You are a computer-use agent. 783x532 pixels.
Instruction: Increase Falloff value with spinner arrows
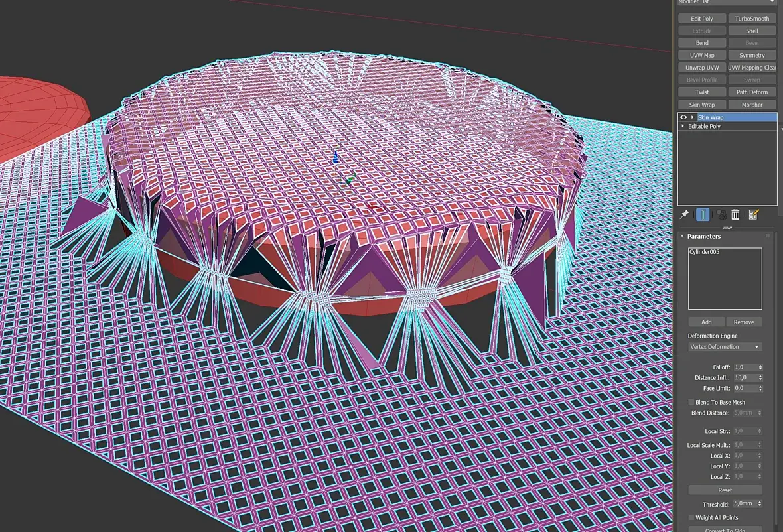coord(760,366)
